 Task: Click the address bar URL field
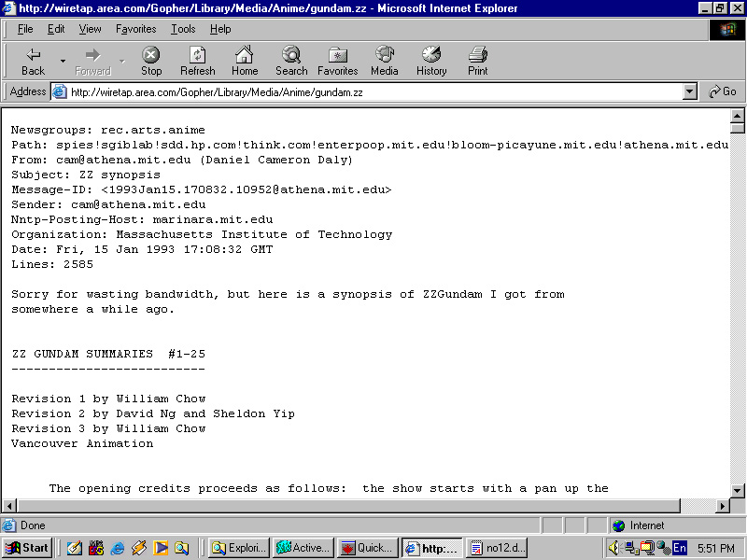click(x=374, y=91)
